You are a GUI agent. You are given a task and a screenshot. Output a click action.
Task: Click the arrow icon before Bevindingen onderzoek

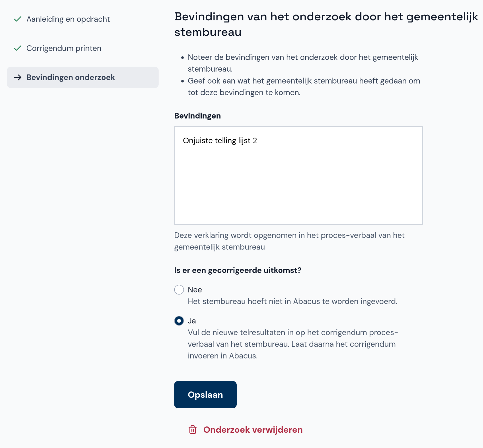click(17, 77)
